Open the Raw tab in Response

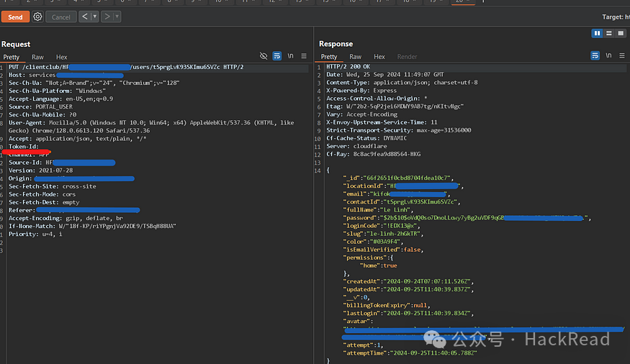(x=355, y=57)
